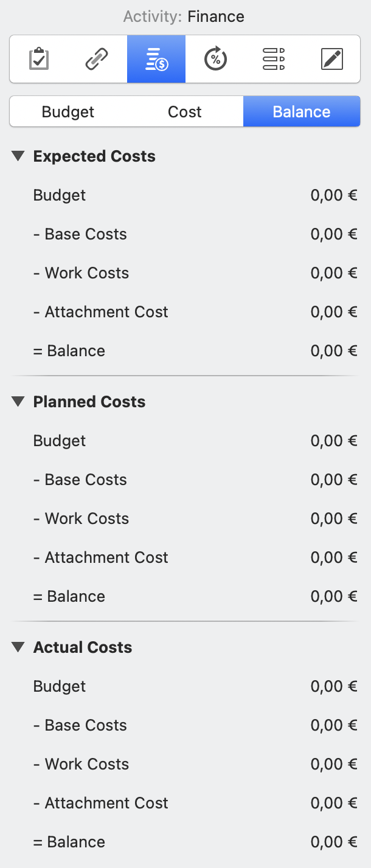Click the Balance amount under Planned Costs
Viewport: 371px width, 868px height.
click(333, 596)
